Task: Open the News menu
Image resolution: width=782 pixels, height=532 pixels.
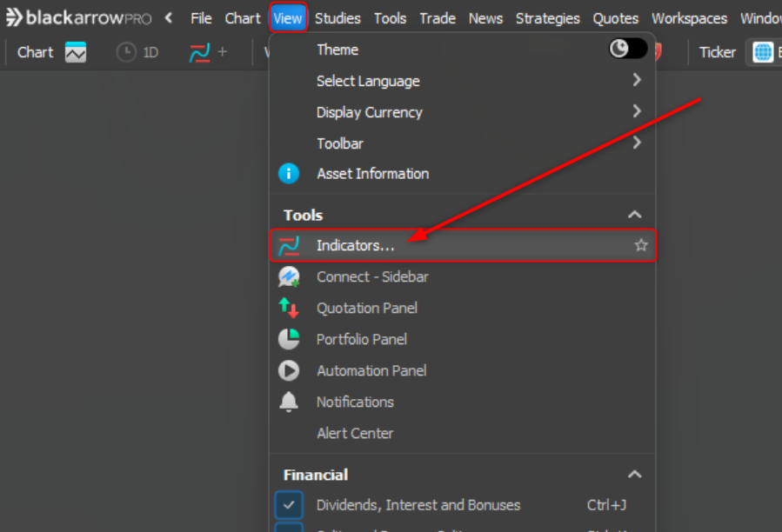Action: (485, 18)
